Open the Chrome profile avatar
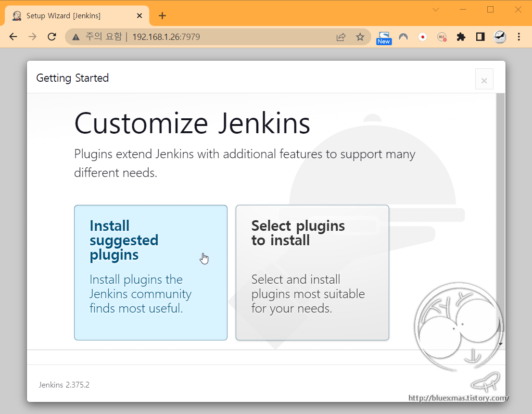This screenshot has height=414, width=532. pyautogui.click(x=500, y=37)
